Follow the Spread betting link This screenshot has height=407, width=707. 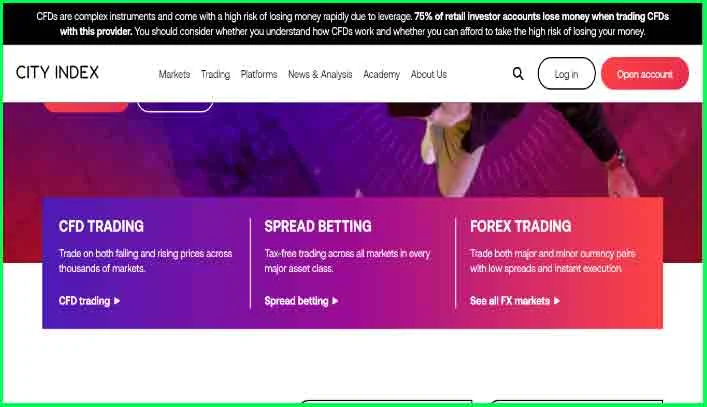point(296,301)
